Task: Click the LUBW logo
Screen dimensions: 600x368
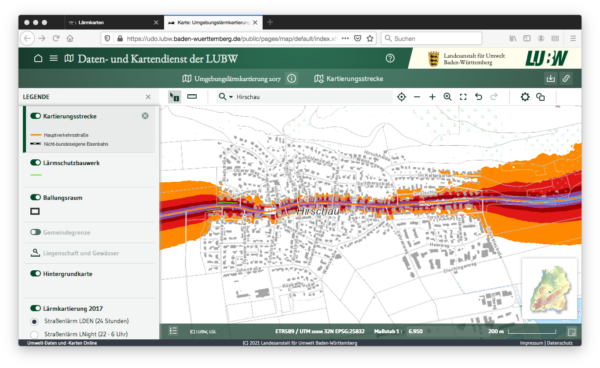Action: (547, 58)
